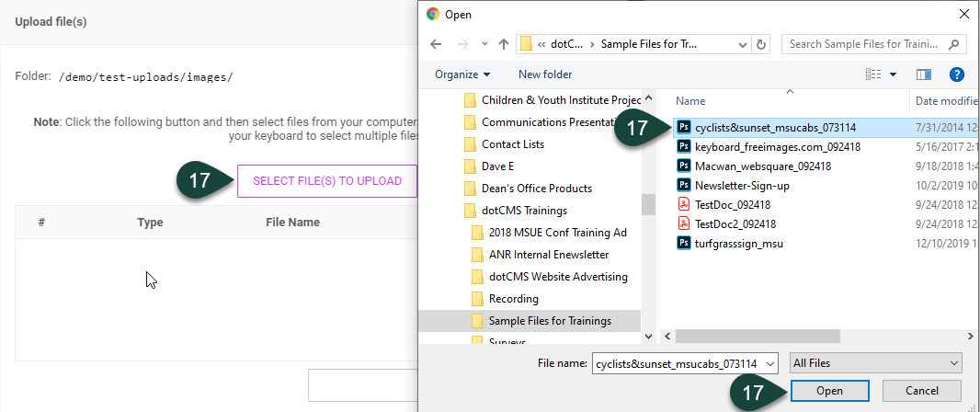The height and width of the screenshot is (412, 980).
Task: Click the Change your view icon
Action: pyautogui.click(x=872, y=74)
